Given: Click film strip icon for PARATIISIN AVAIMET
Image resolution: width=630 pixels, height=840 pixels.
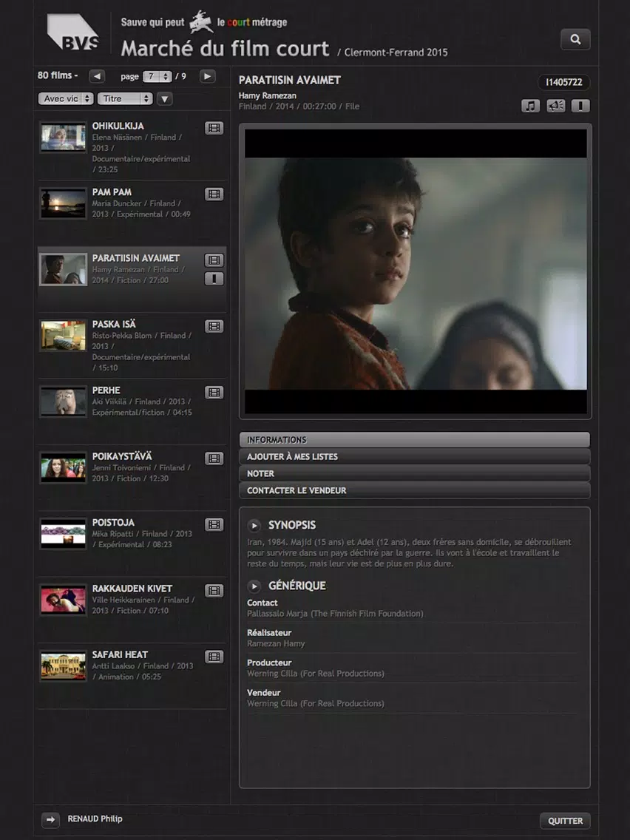Looking at the screenshot, I should tap(214, 260).
